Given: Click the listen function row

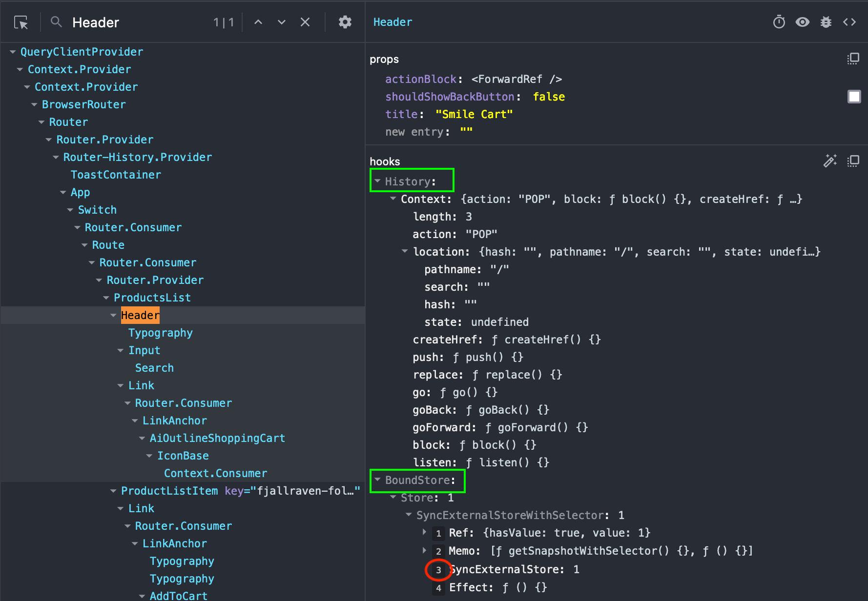Looking at the screenshot, I should [x=481, y=462].
